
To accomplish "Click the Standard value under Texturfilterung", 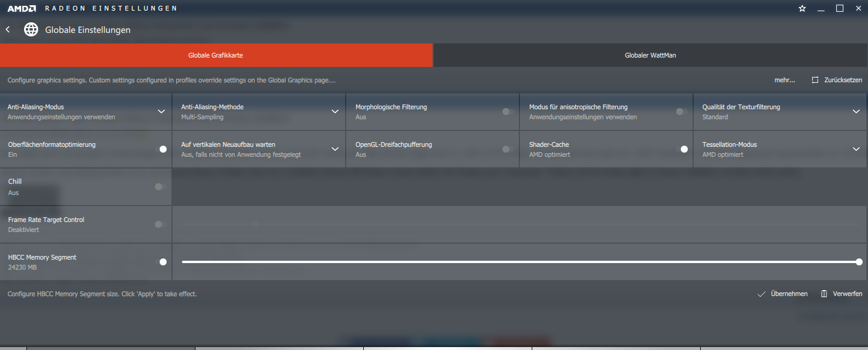I will pos(715,117).
